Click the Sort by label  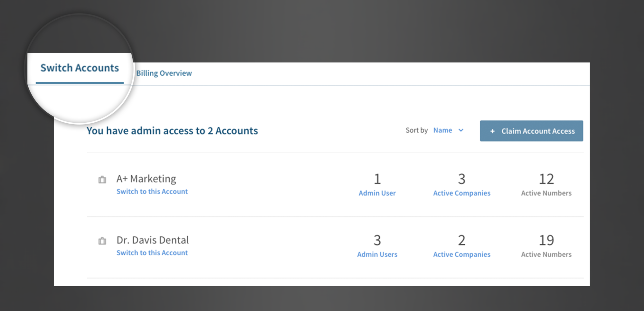coord(416,130)
